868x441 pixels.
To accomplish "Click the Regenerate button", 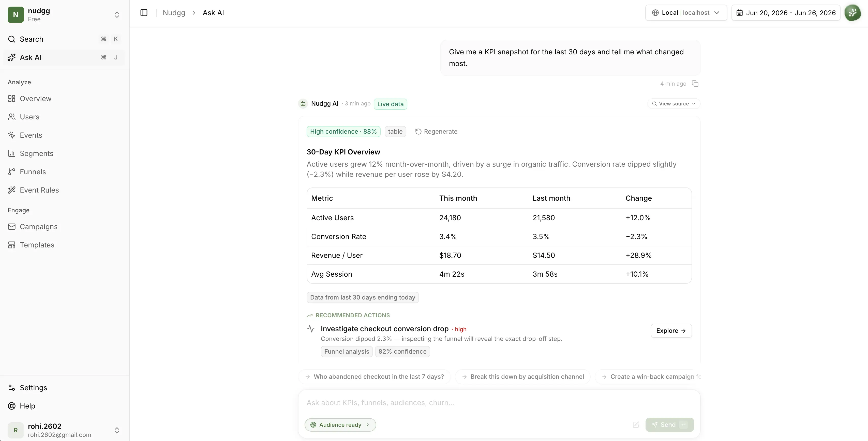I will 436,132.
